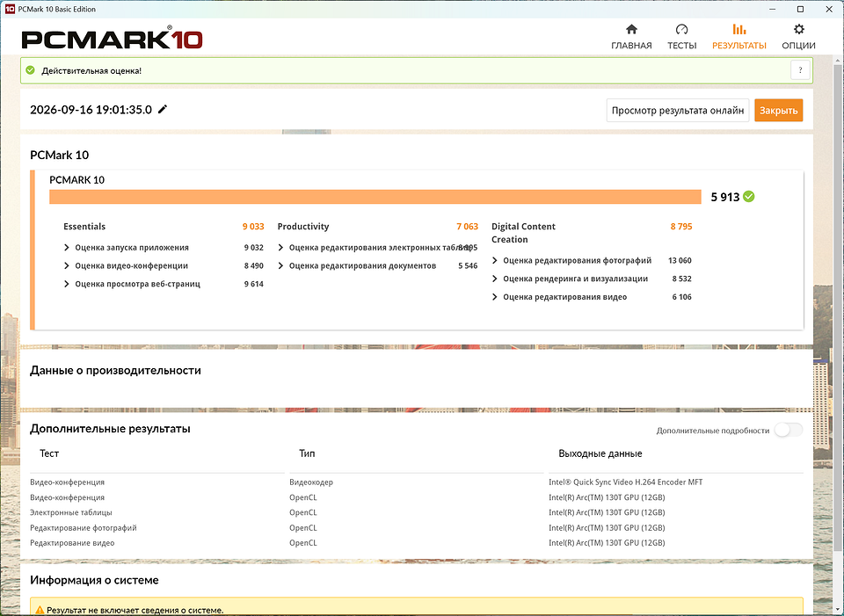Viewport: 844px width, 616px height.
Task: Click the question mark help button
Action: point(800,70)
